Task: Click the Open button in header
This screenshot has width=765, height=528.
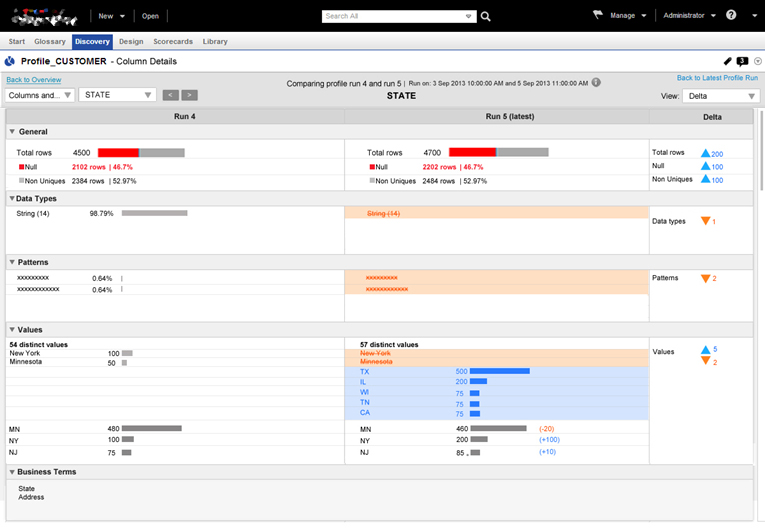Action: (x=150, y=16)
